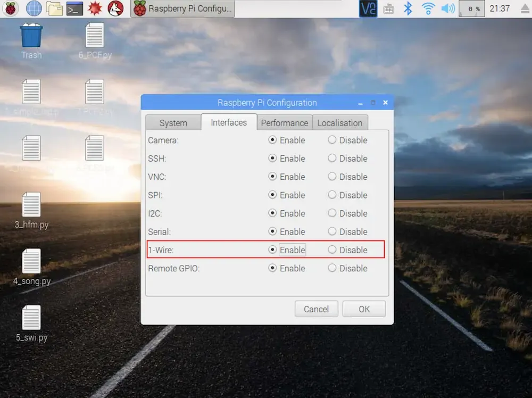Screen dimensions: 532x398
Task: Enable I2C radio button
Action: tap(272, 213)
